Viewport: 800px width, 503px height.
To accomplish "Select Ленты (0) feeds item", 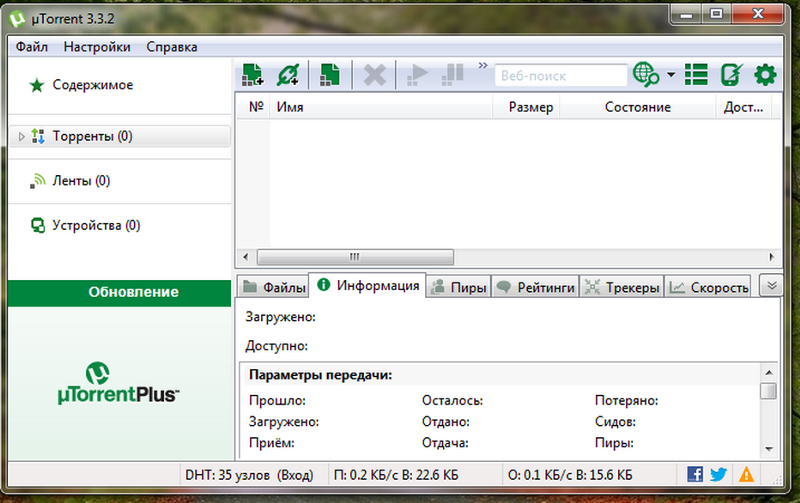I will [x=81, y=181].
